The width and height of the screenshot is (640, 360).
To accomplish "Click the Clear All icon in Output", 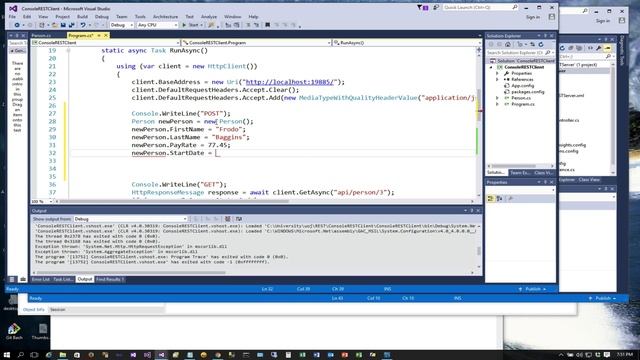I will coord(227,219).
